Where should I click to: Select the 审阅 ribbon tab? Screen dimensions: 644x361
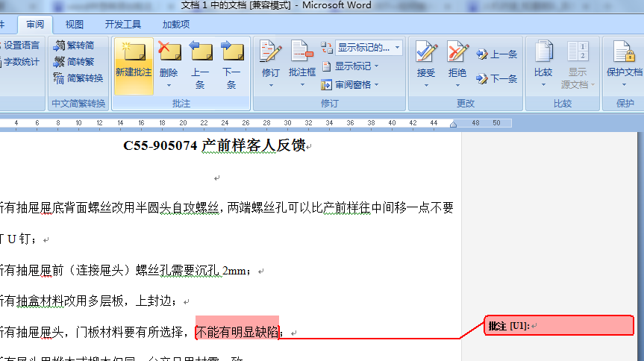coord(35,25)
